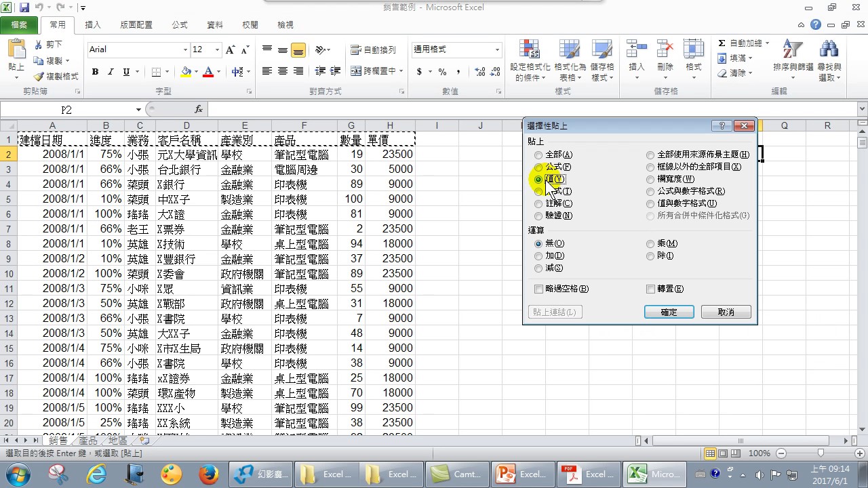868x488 pixels.
Task: Open the font name Arial dropdown
Action: [185, 49]
